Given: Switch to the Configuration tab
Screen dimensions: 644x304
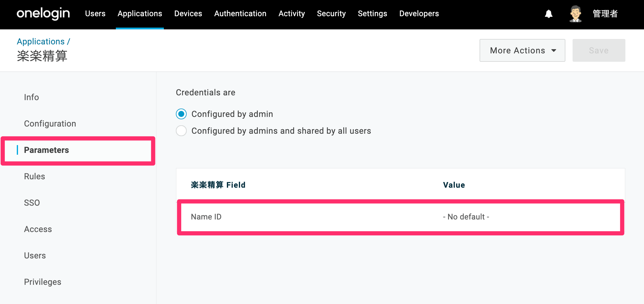Looking at the screenshot, I should click(x=50, y=124).
